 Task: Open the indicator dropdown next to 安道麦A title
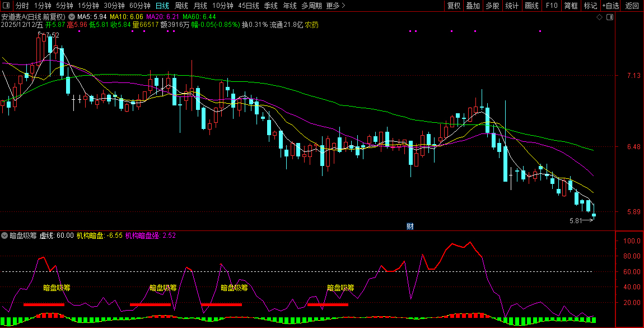point(71,17)
